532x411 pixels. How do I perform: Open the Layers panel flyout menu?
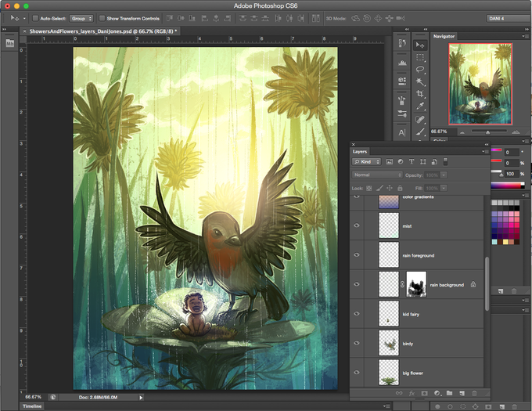coord(485,152)
